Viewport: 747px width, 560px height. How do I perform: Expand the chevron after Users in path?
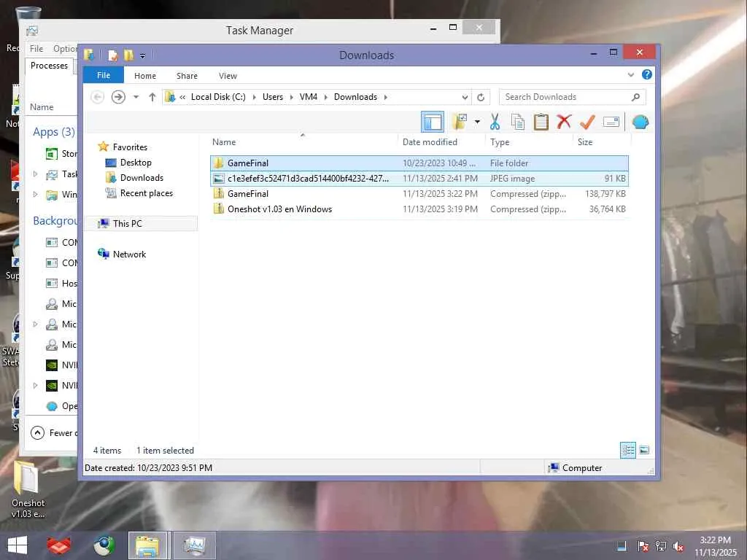(291, 97)
